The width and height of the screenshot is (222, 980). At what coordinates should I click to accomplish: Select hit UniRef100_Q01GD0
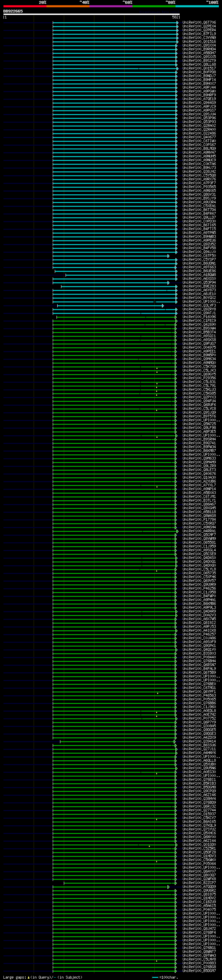tap(199, 844)
